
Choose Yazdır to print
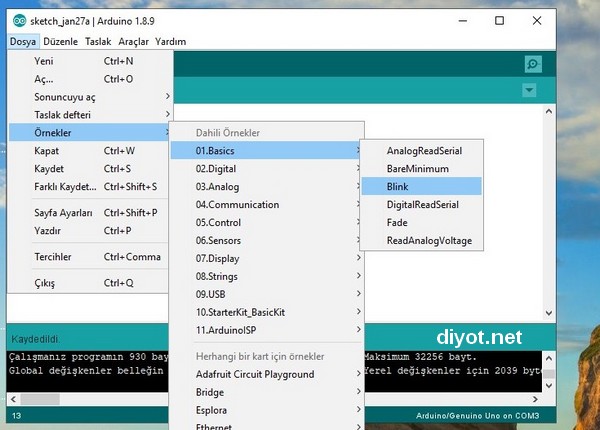89,231
